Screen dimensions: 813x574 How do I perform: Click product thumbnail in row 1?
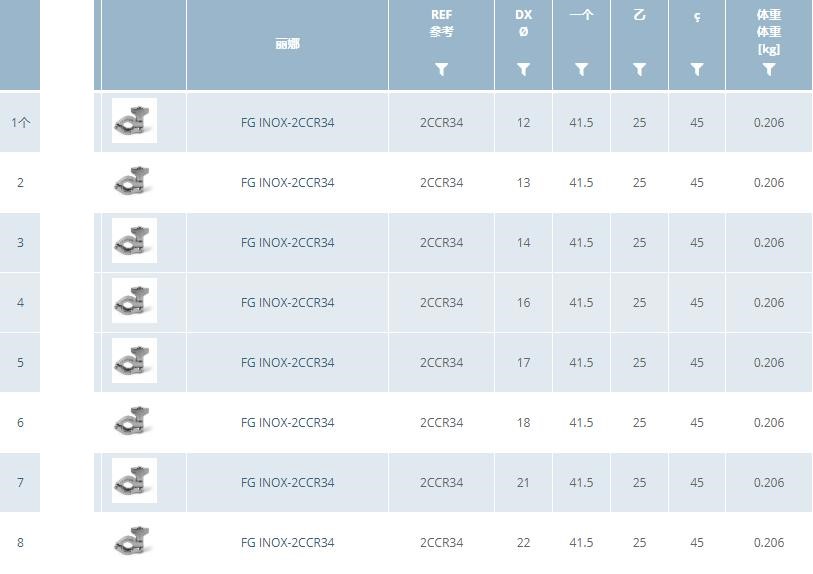(134, 122)
